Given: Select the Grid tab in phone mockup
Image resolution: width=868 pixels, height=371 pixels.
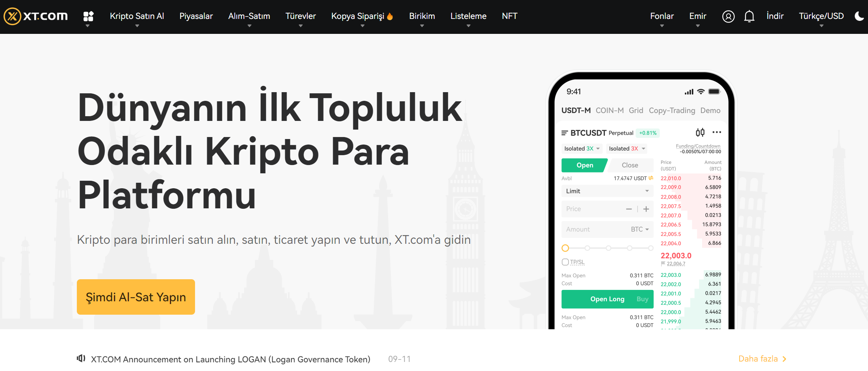Looking at the screenshot, I should 636,111.
